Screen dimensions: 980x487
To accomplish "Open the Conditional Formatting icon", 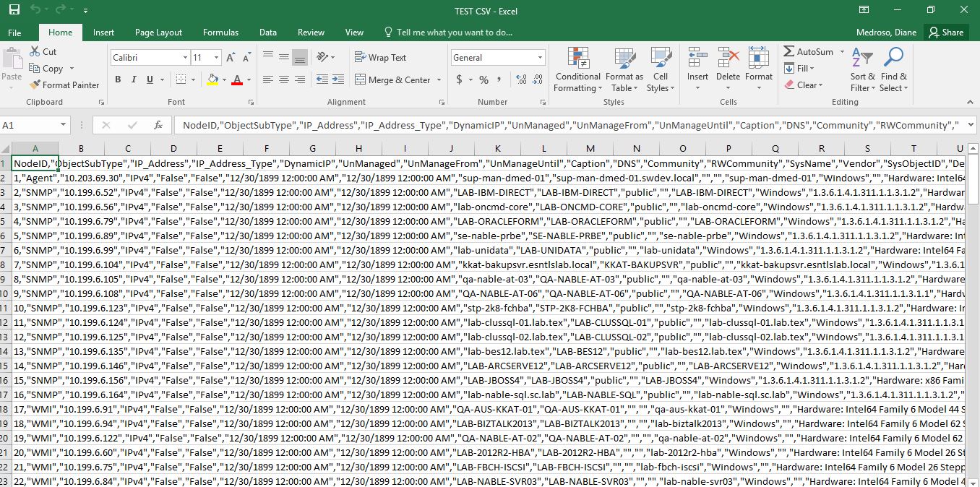I will [x=578, y=59].
